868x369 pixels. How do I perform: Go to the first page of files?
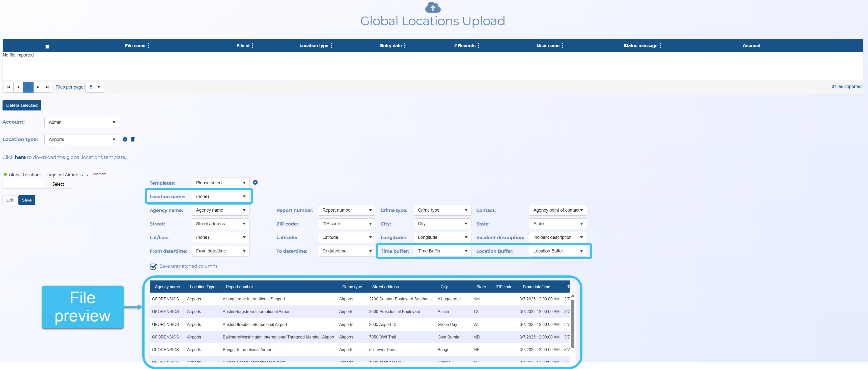(9, 87)
